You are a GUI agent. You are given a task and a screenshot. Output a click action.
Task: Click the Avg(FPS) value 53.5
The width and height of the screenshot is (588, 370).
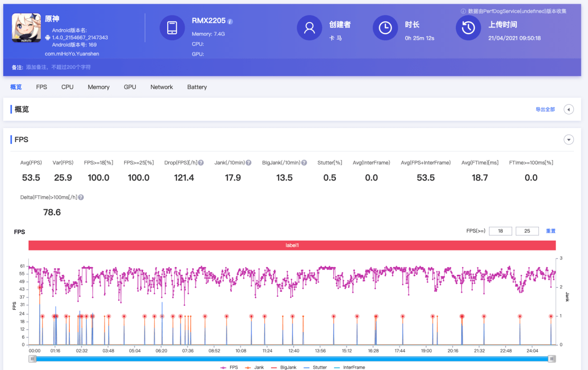(31, 178)
